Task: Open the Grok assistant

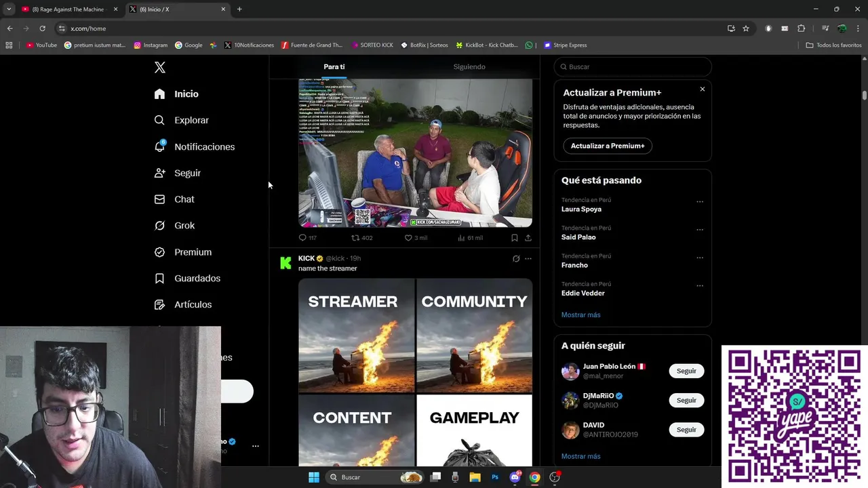Action: [174, 226]
